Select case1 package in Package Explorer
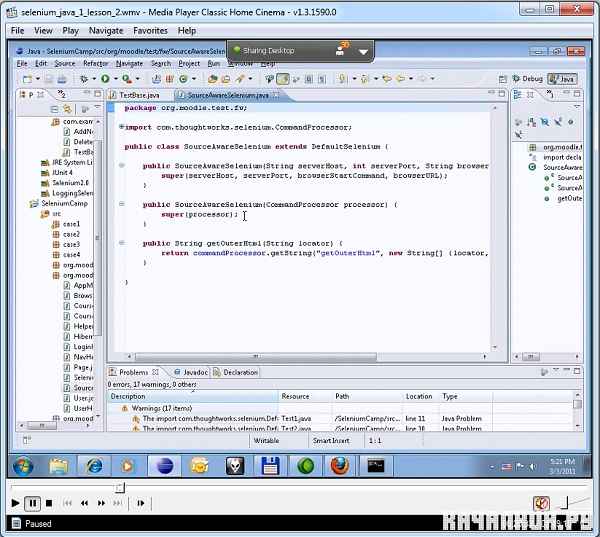The width and height of the screenshot is (600, 537). (x=66, y=224)
